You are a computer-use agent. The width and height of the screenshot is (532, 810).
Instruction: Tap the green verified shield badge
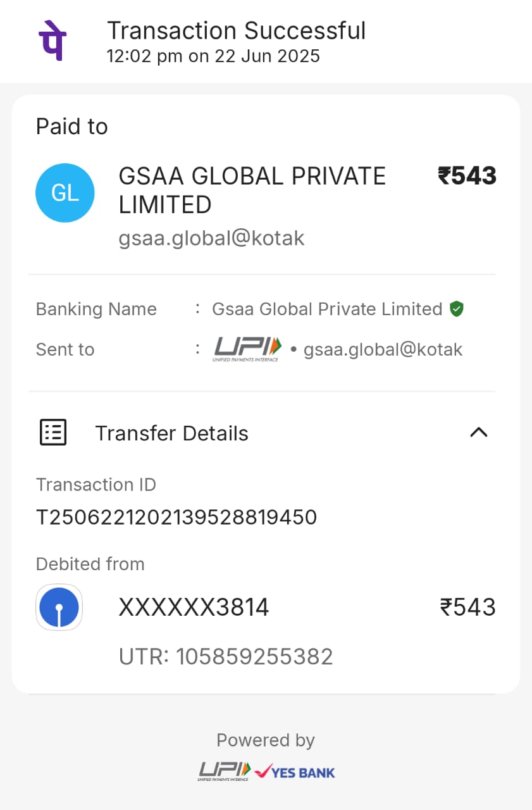pos(457,309)
